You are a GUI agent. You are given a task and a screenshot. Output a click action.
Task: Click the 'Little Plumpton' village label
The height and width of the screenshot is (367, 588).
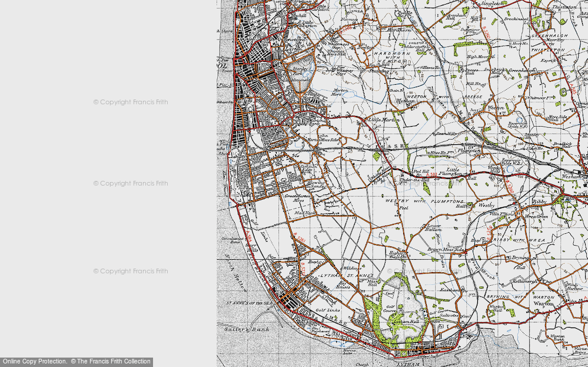451,171
